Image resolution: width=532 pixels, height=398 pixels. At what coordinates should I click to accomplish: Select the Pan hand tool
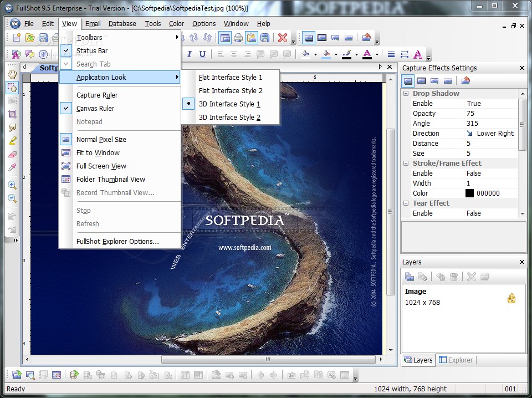point(12,74)
